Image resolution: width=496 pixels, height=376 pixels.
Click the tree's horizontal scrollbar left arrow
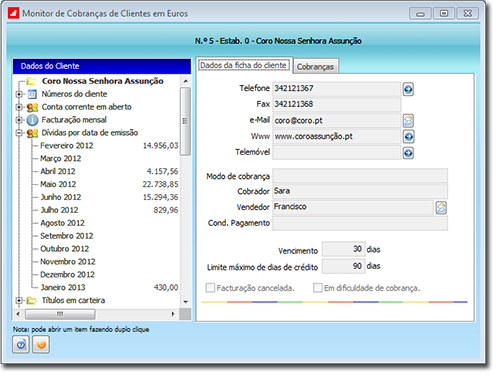tap(18, 314)
